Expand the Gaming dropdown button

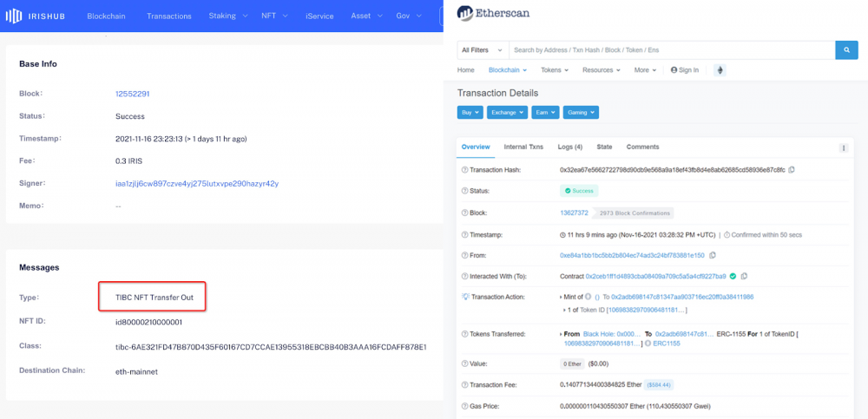[x=581, y=113]
